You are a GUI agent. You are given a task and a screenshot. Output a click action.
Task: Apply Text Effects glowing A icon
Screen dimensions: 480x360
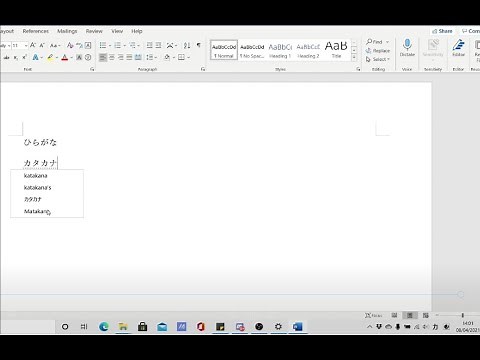35,58
